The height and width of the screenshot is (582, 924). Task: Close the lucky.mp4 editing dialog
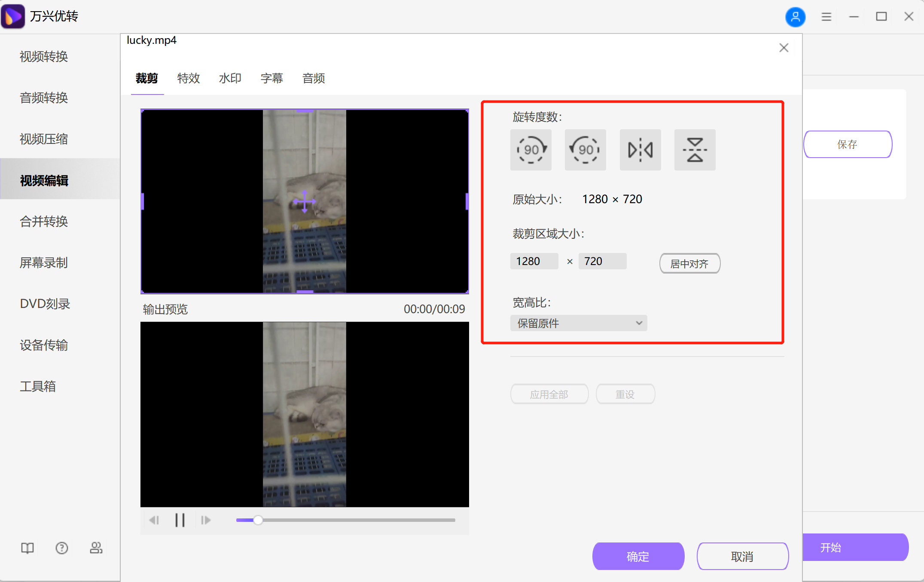pyautogui.click(x=784, y=48)
